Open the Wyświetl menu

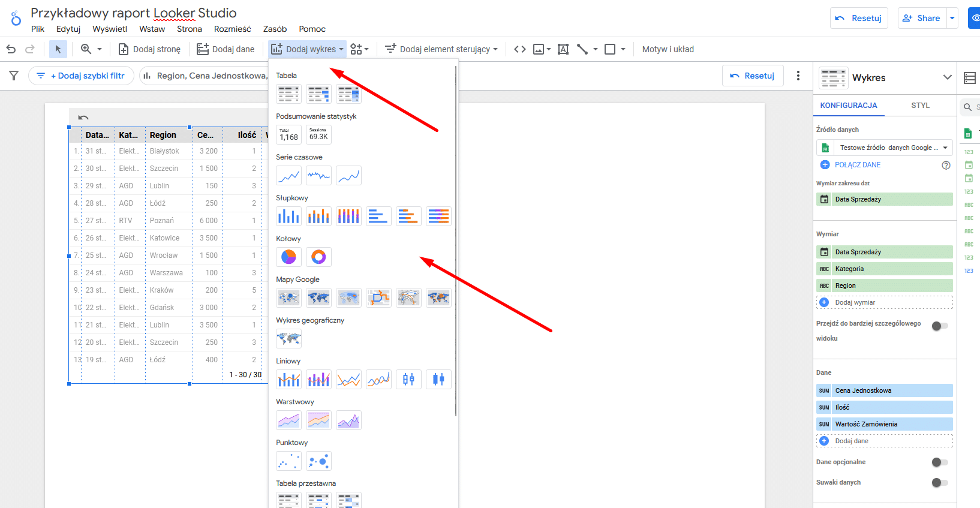click(110, 29)
